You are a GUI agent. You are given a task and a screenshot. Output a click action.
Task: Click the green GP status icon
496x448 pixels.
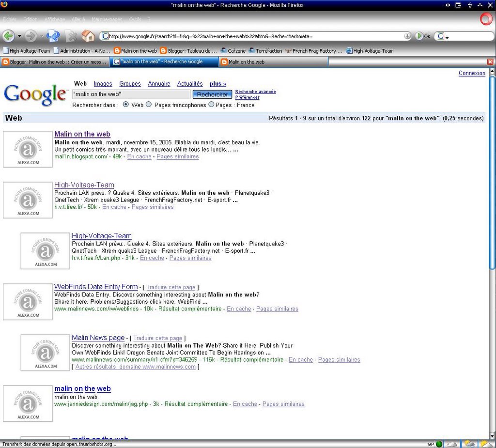click(x=439, y=444)
